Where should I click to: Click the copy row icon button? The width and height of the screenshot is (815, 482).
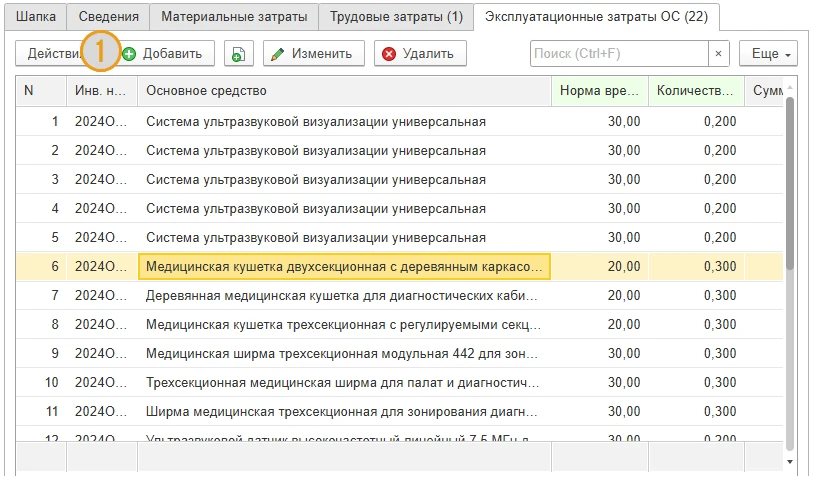pos(239,54)
